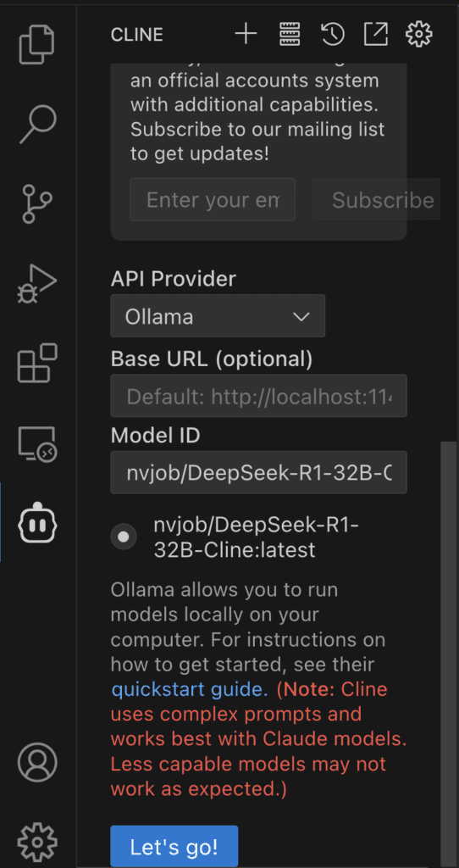Image resolution: width=459 pixels, height=868 pixels.
Task: Open the Search view
Action: 37,125
